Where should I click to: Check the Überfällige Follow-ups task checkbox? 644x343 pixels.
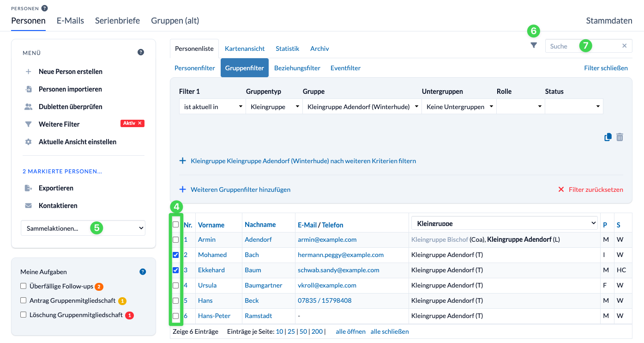(x=22, y=286)
